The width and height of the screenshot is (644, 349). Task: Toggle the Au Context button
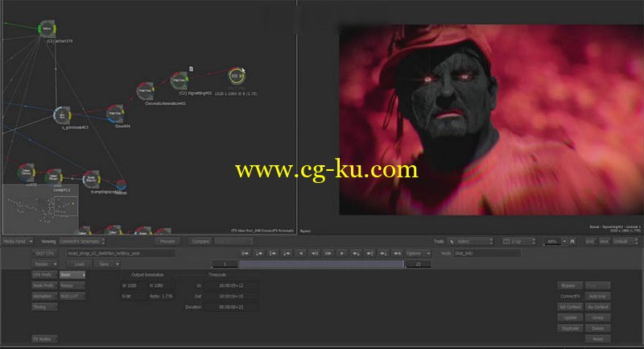[597, 306]
